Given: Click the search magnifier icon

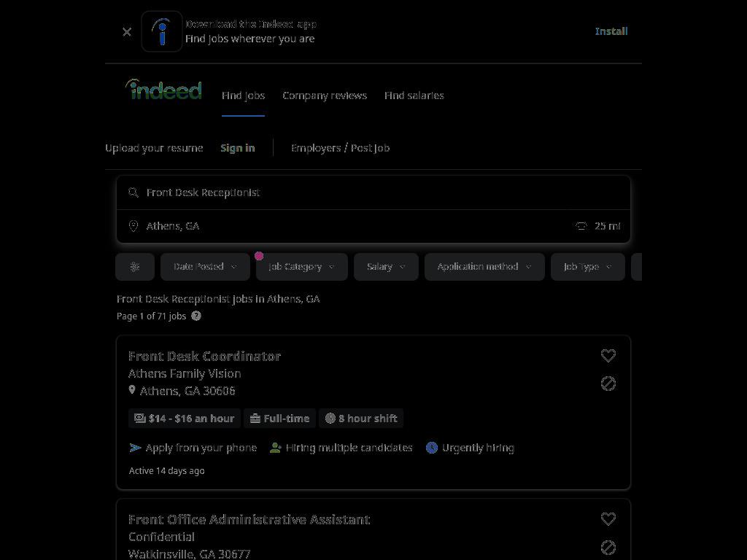Looking at the screenshot, I should [133, 192].
